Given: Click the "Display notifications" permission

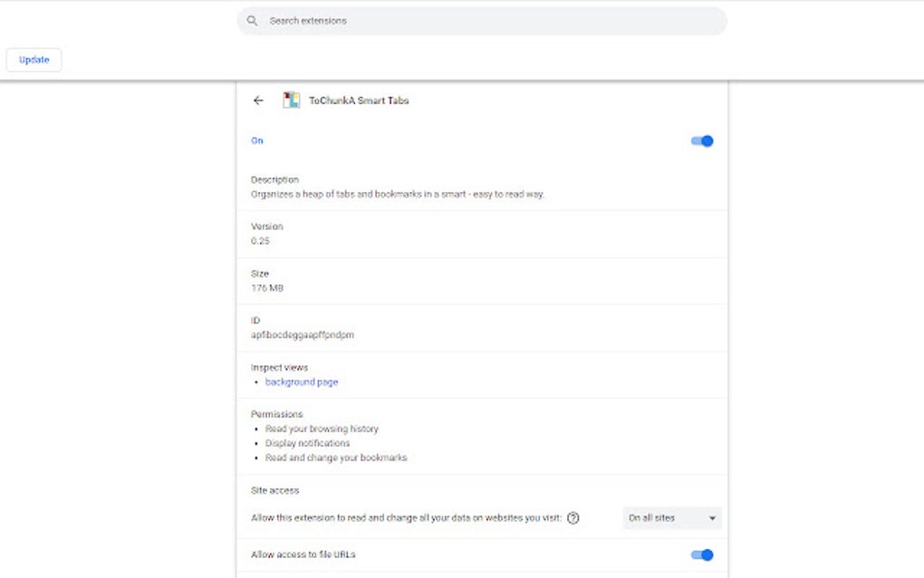Looking at the screenshot, I should pos(307,443).
